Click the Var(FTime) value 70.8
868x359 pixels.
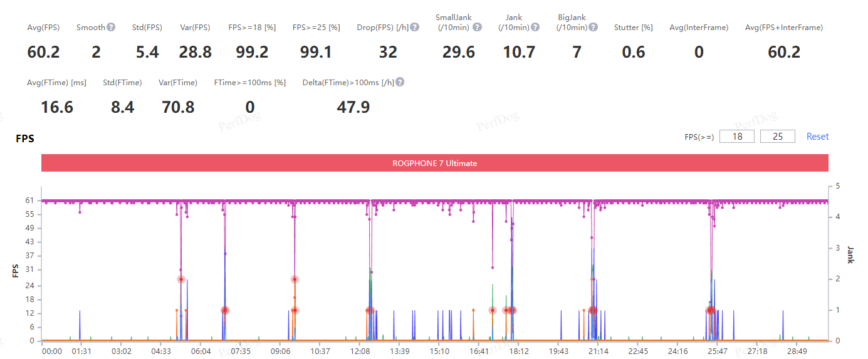(x=178, y=107)
